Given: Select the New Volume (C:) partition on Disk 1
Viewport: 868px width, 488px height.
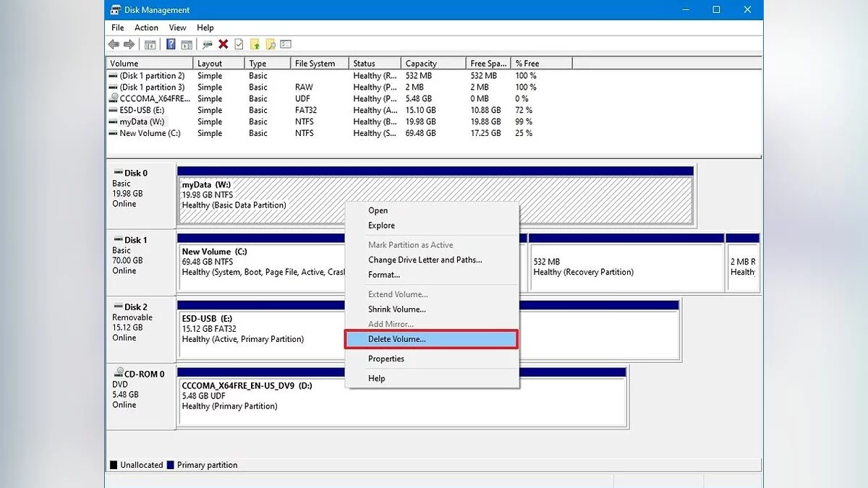Looking at the screenshot, I should [x=260, y=264].
